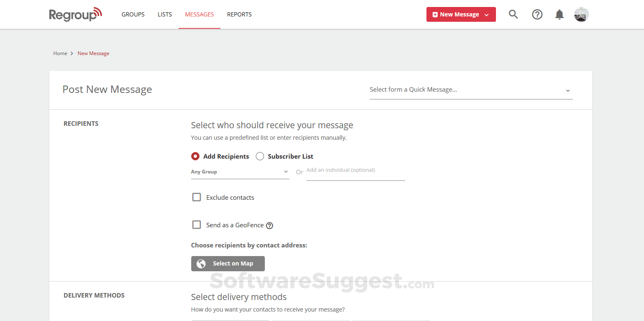644x321 pixels.
Task: Click the search magnifier icon
Action: pos(513,14)
